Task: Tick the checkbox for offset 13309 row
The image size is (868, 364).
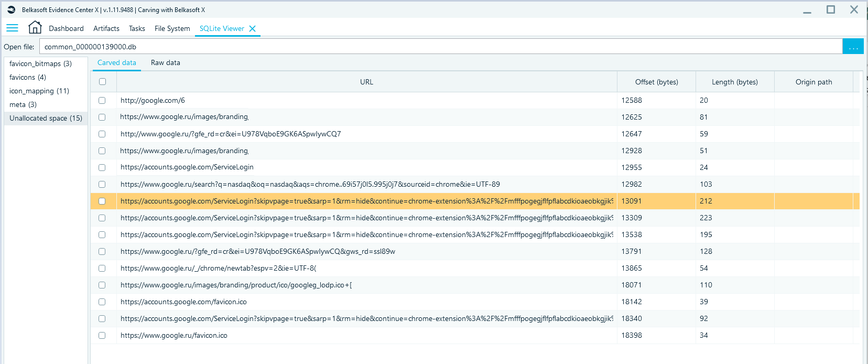Action: pyautogui.click(x=102, y=218)
